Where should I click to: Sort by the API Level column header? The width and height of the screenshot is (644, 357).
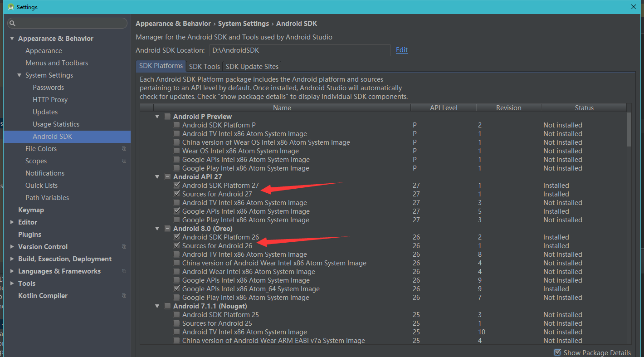pyautogui.click(x=444, y=108)
